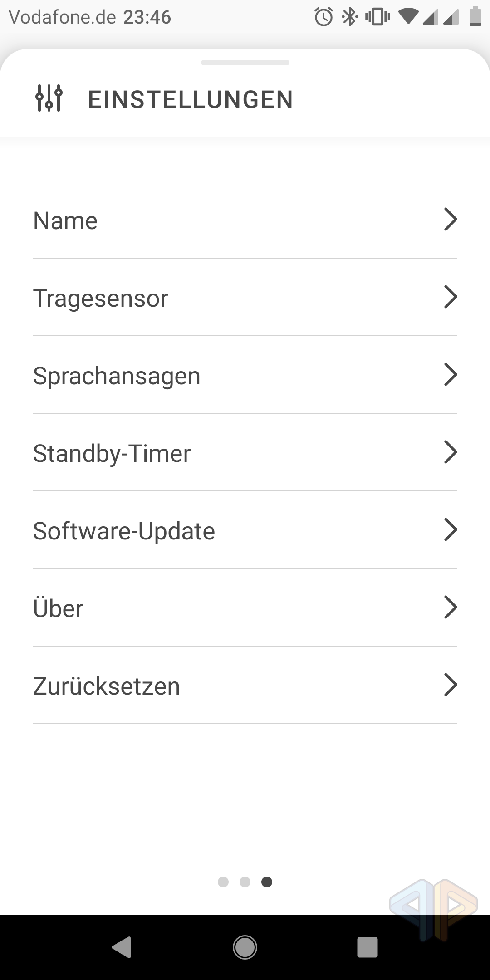Tap the alarm clock status icon
Viewport: 490px width, 980px height.
pos(323,17)
